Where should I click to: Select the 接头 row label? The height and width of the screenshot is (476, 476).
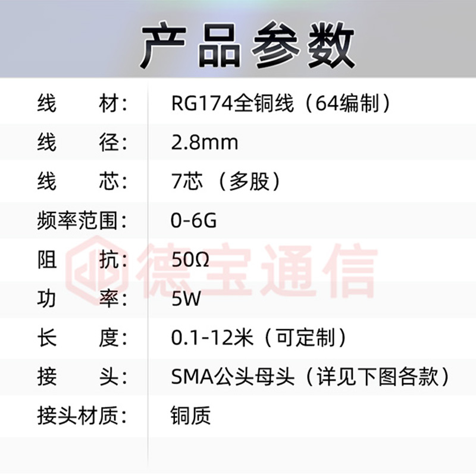82,377
